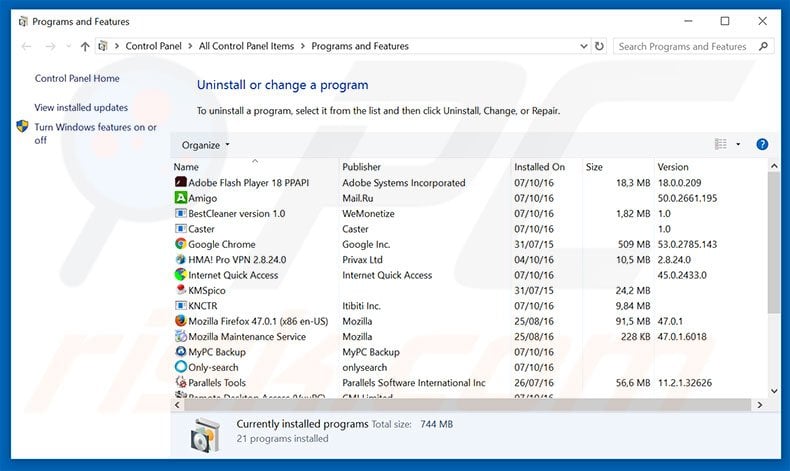Click the horizontal scrollbar thumb
The image size is (790, 471).
pos(467,405)
